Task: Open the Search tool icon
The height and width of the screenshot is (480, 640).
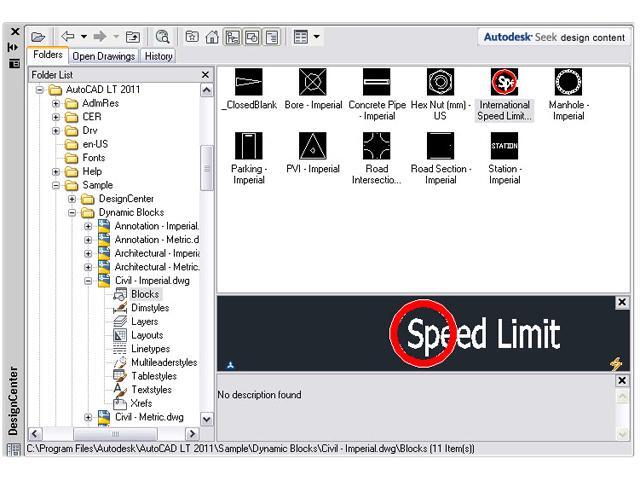Action: tap(162, 37)
